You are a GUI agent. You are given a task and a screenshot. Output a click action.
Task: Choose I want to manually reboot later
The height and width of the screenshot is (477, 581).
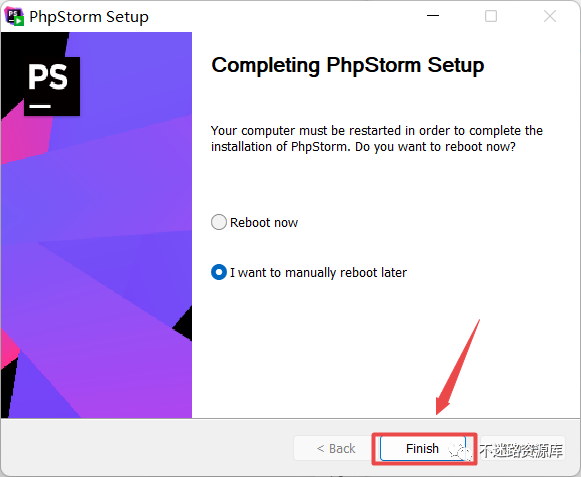[x=219, y=272]
